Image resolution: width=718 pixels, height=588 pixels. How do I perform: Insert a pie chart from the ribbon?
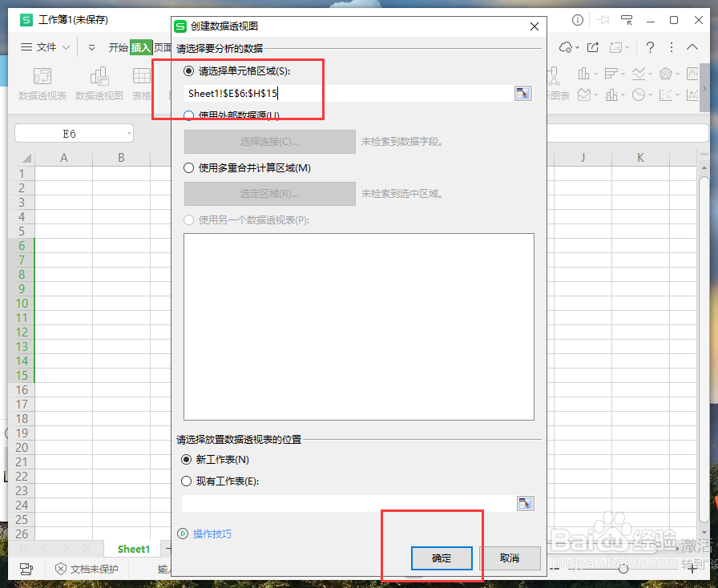[x=639, y=95]
